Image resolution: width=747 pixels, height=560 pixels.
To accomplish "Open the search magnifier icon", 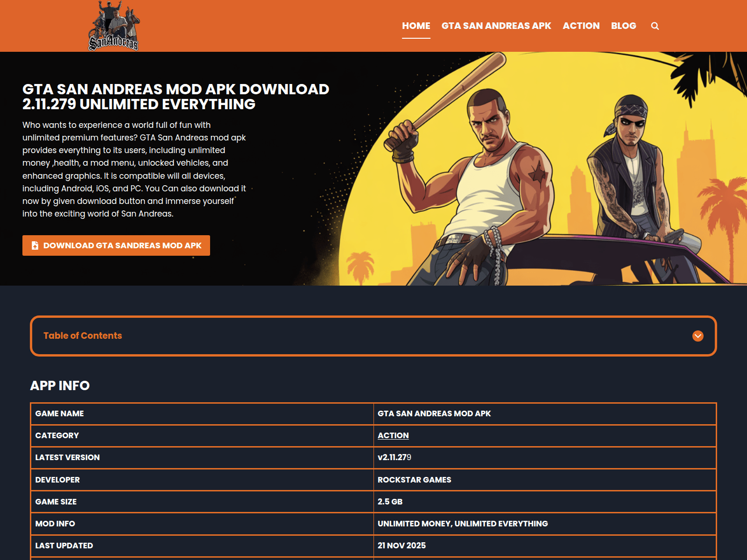I will tap(655, 26).
